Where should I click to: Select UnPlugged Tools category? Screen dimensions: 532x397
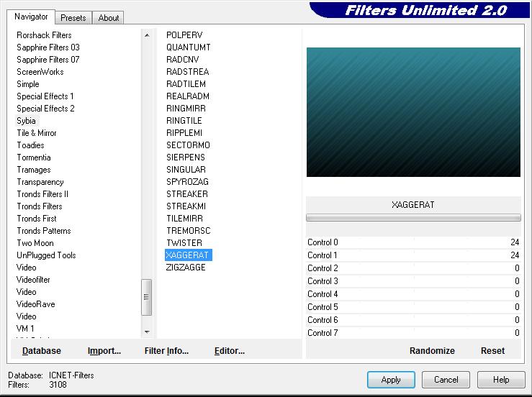46,255
